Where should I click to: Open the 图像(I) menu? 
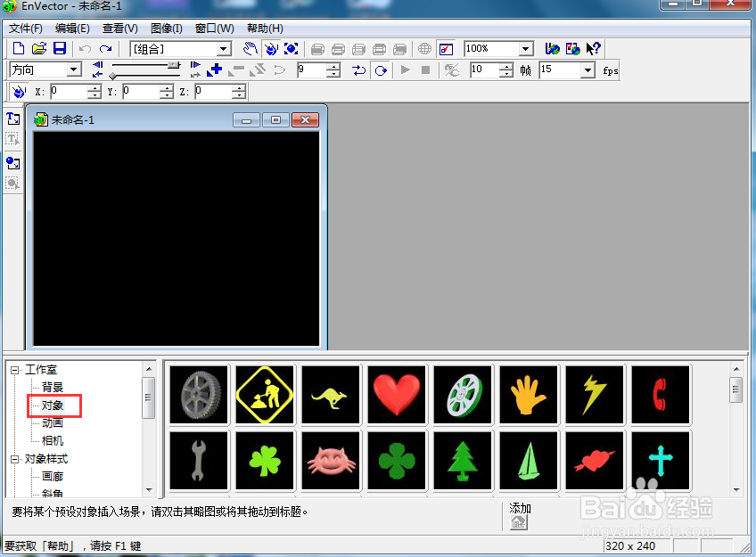[x=167, y=29]
